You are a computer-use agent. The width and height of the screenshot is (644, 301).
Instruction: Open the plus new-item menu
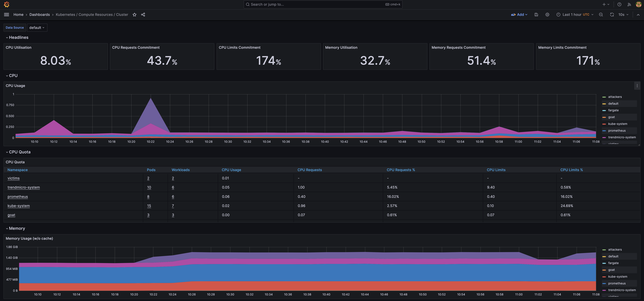[606, 5]
